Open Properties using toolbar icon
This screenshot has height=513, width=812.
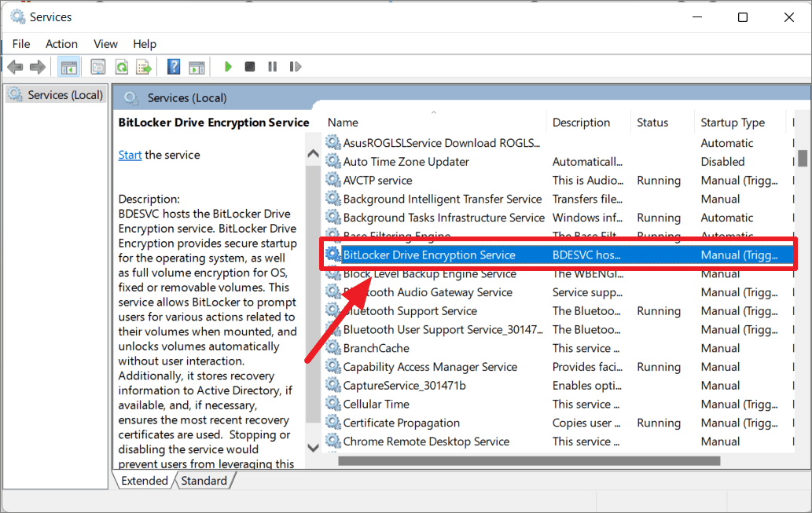pyautogui.click(x=98, y=67)
